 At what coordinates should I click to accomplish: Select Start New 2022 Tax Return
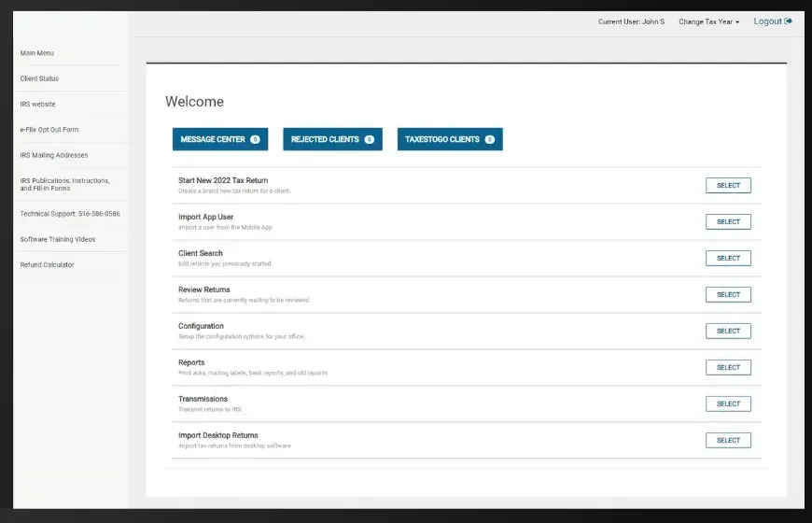tap(728, 186)
